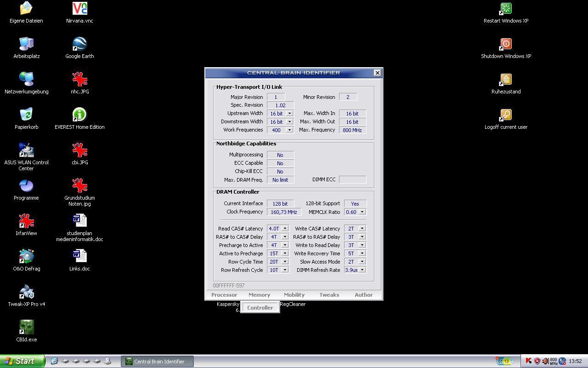Switch to the Author tab
Image resolution: width=588 pixels, height=368 pixels.
pos(363,295)
